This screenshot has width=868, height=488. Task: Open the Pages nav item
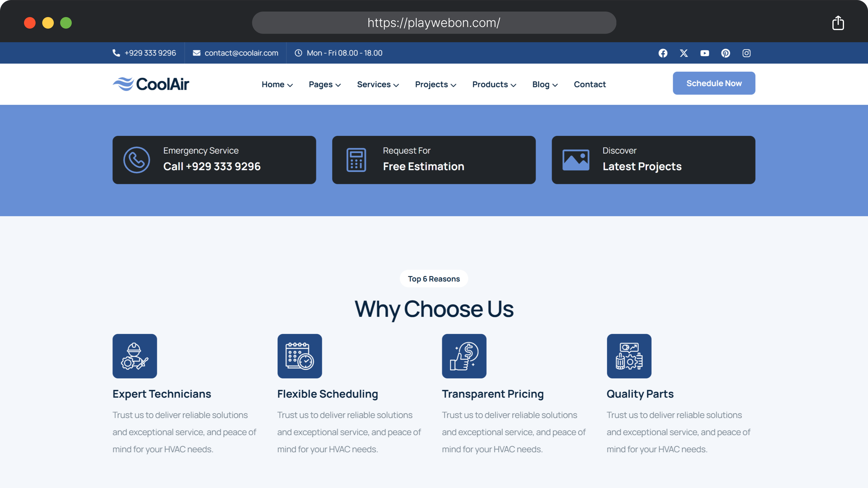(x=320, y=84)
